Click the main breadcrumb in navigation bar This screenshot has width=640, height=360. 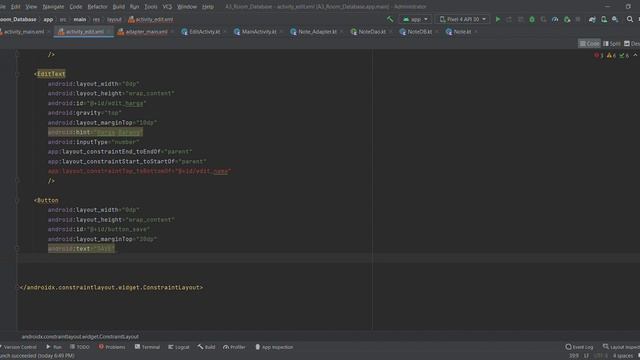(x=80, y=19)
